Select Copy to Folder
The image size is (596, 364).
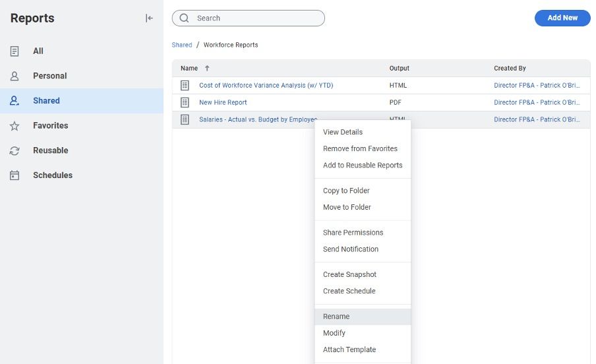(x=346, y=191)
